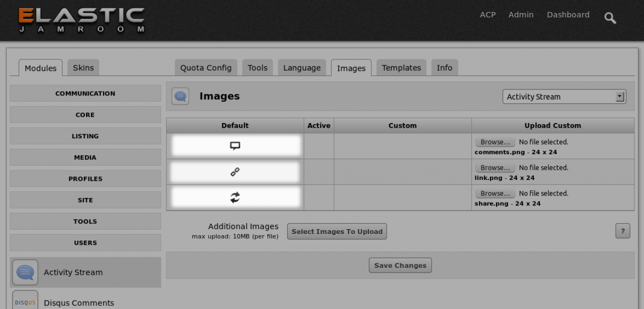Click the Disqus Comments module icon

tap(25, 301)
